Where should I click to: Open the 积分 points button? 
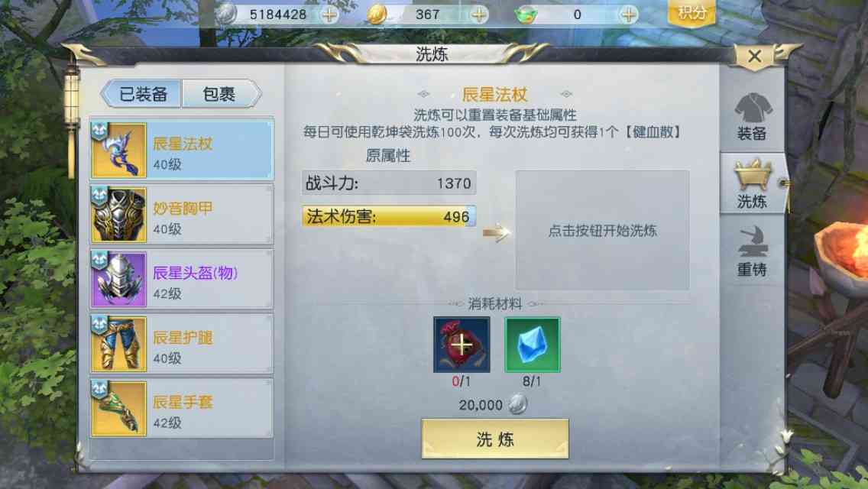[691, 13]
